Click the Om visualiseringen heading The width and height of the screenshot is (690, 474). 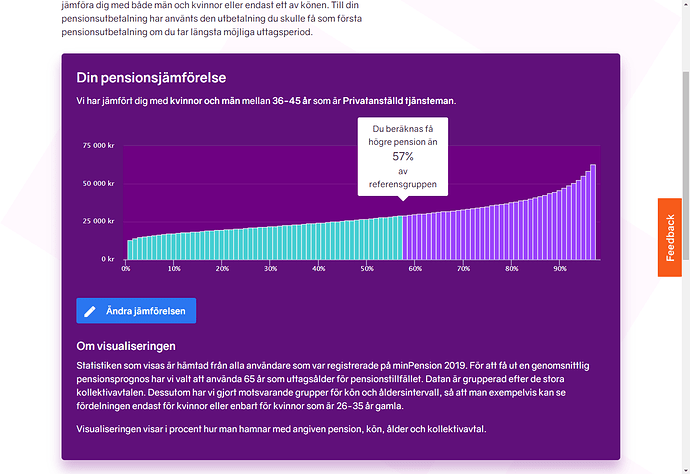point(128,348)
